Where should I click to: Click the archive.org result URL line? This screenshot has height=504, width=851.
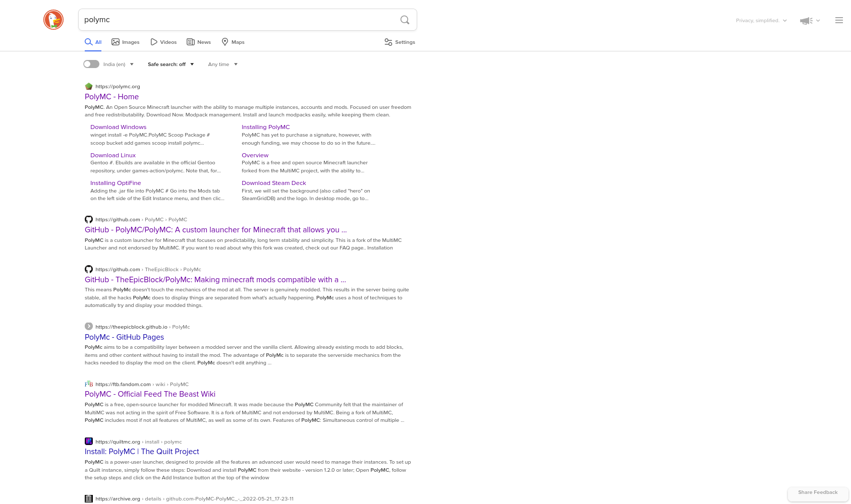coord(194,499)
